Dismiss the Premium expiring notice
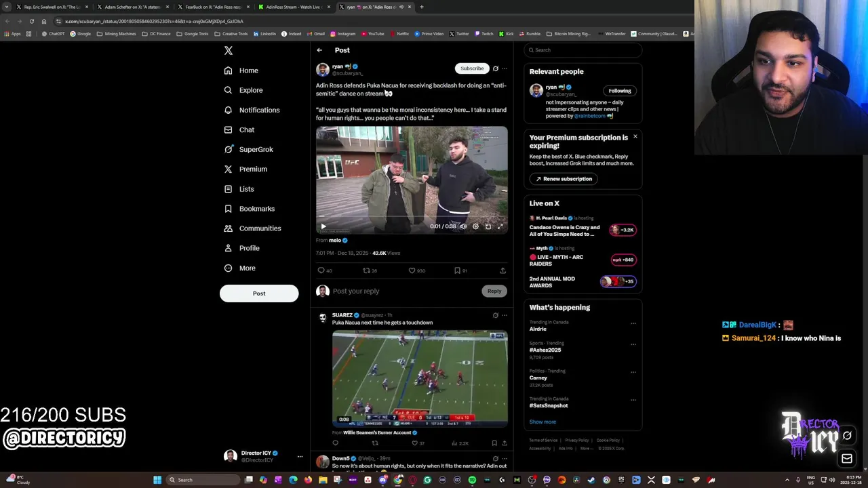Viewport: 868px width, 488px height. [x=635, y=137]
